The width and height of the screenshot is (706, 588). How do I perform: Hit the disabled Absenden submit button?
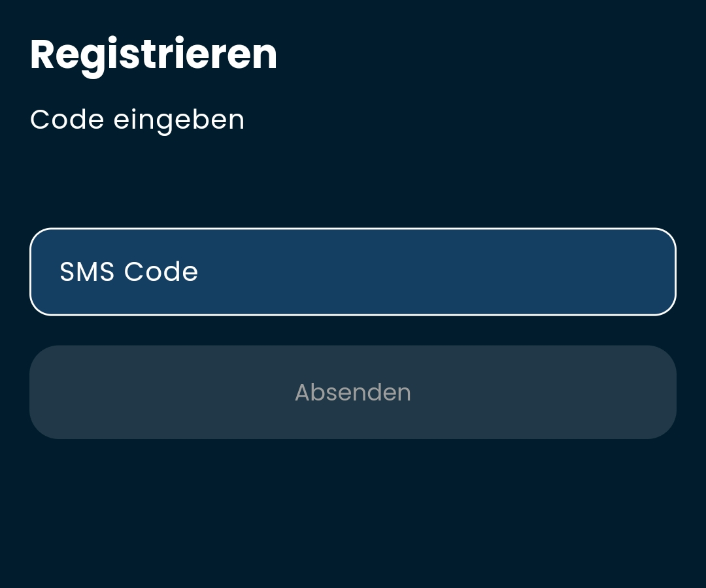pos(353,392)
